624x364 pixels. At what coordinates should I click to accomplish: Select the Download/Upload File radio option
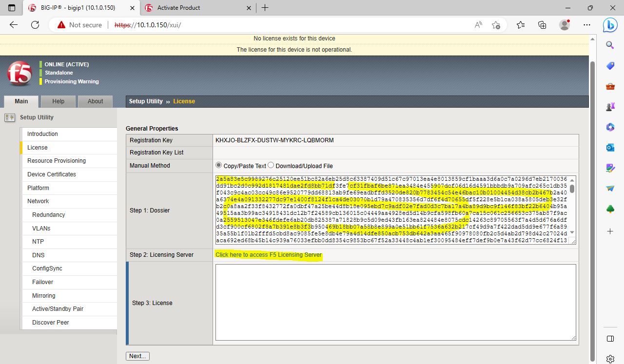(271, 165)
